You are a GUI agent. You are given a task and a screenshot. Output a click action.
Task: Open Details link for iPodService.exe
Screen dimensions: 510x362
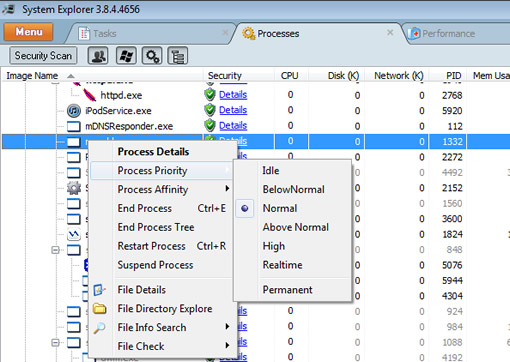tap(233, 110)
